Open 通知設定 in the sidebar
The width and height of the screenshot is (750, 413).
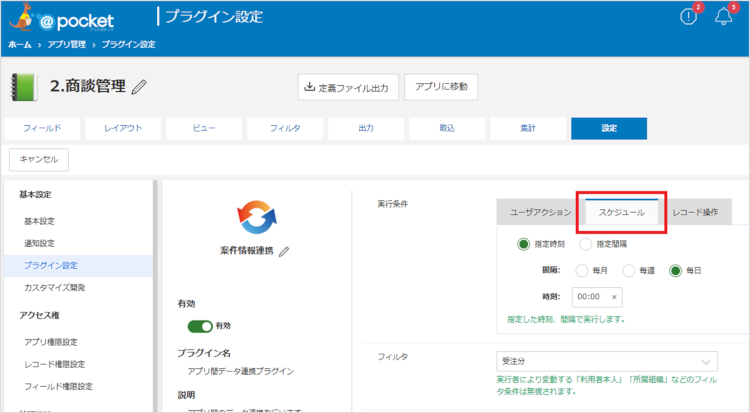tap(39, 243)
